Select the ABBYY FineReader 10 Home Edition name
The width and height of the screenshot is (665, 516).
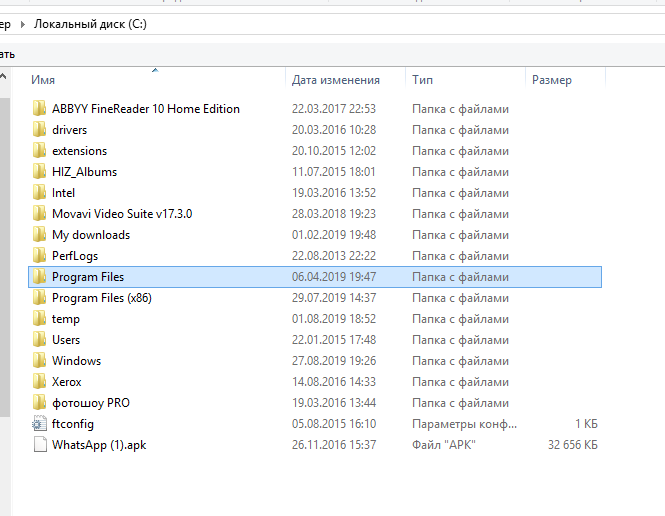point(146,109)
